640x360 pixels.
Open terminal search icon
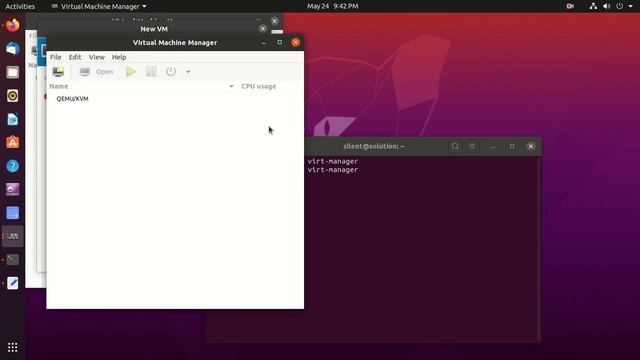coord(455,146)
